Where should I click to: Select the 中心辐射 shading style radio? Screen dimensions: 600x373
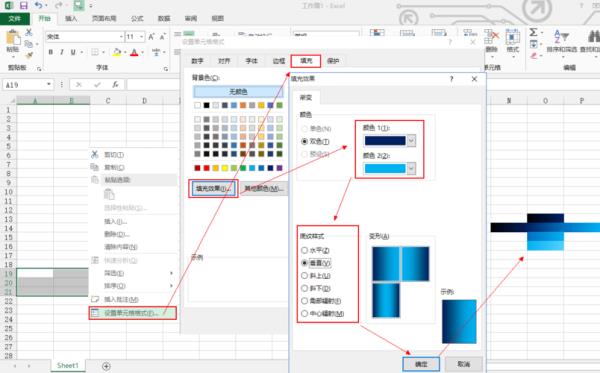[305, 313]
